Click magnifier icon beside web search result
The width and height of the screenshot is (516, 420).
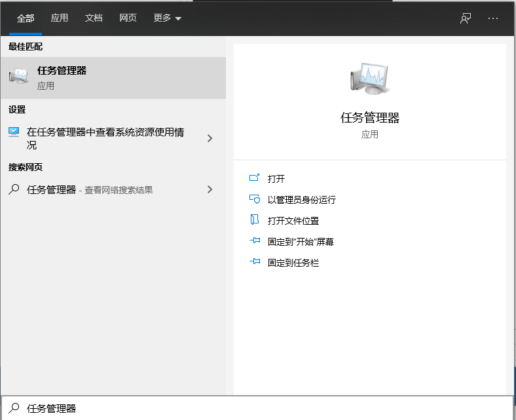click(x=14, y=189)
